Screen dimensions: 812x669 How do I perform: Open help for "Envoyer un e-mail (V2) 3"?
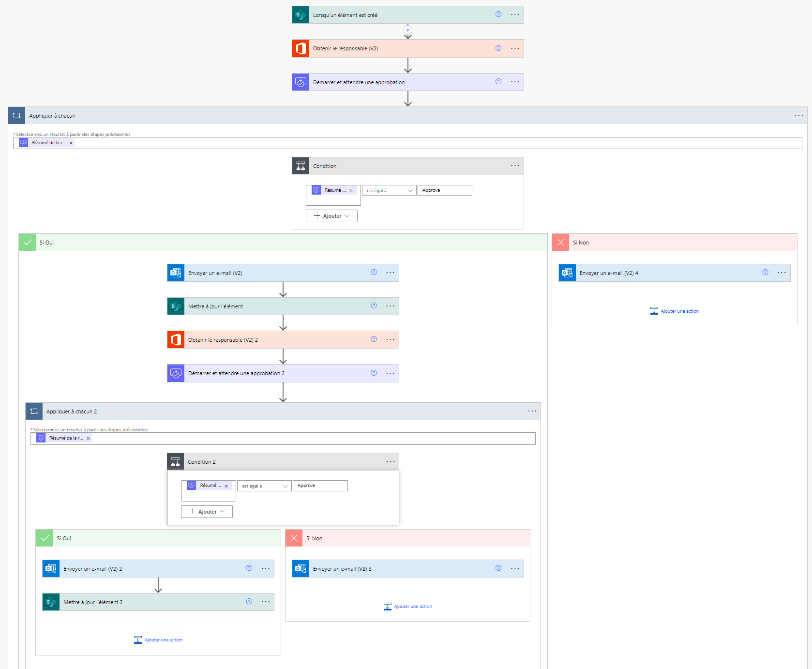coord(498,568)
